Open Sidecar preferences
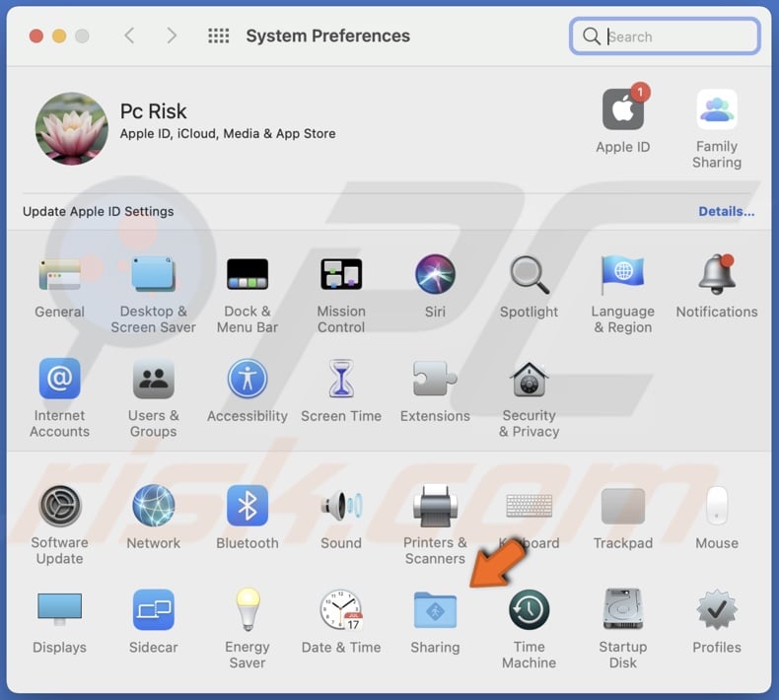Viewport: 779px width, 700px height. tap(153, 611)
